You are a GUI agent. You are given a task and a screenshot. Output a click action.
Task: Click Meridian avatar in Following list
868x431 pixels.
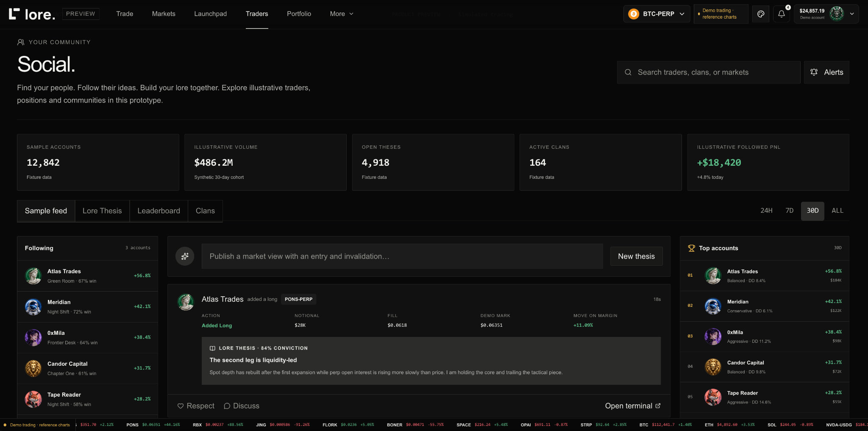(33, 307)
